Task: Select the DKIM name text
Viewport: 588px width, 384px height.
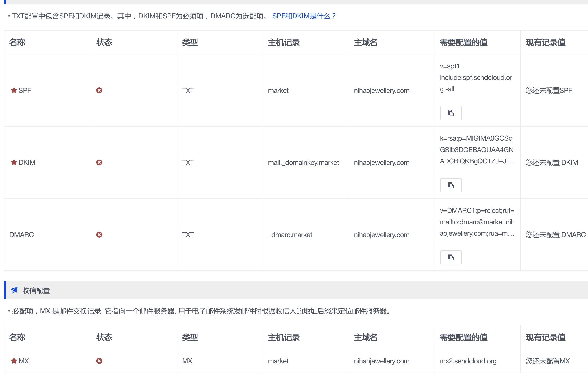Action: click(27, 162)
